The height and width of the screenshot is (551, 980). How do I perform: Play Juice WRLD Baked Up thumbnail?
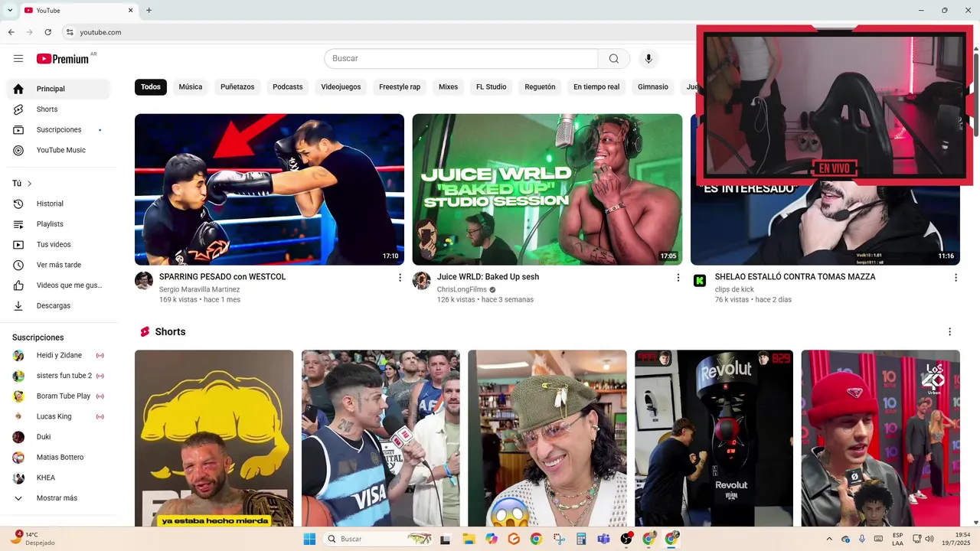pos(547,190)
